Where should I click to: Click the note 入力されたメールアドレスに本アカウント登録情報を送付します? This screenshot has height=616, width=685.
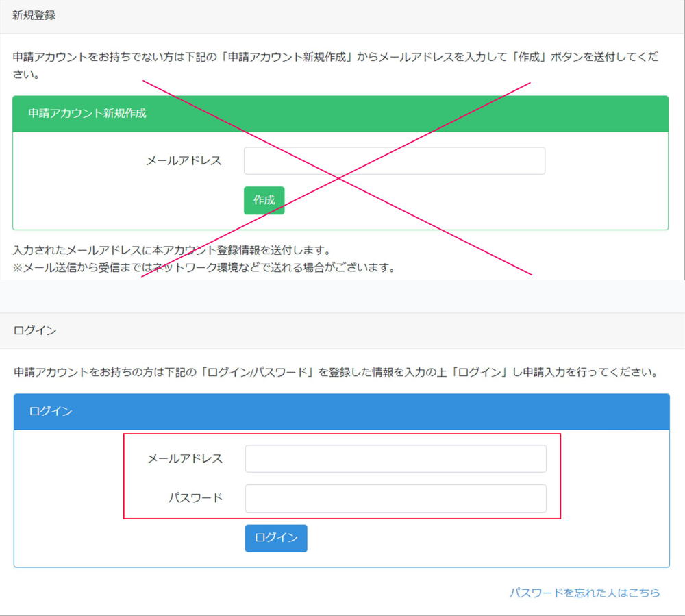point(171,250)
